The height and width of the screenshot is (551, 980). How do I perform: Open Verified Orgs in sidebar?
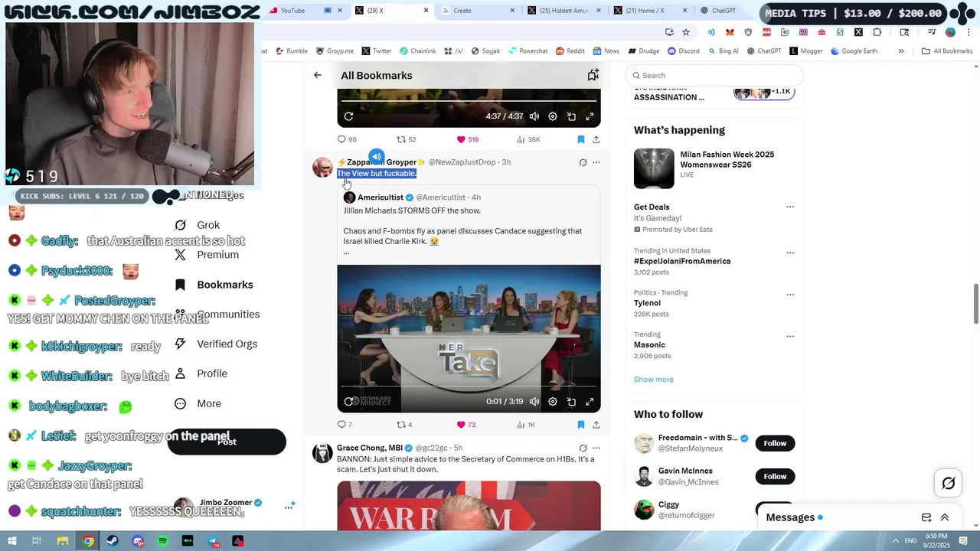click(216, 344)
